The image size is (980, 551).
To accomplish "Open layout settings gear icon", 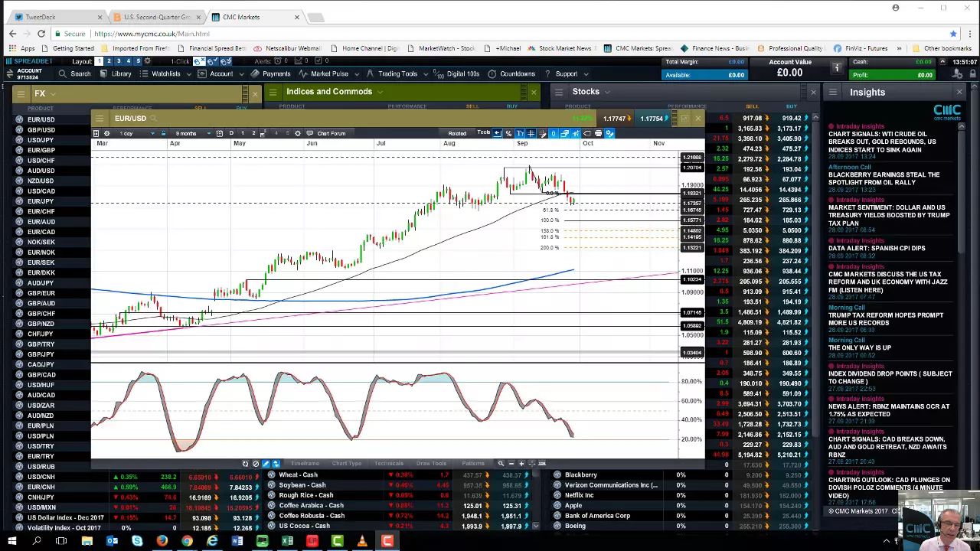I will (147, 61).
